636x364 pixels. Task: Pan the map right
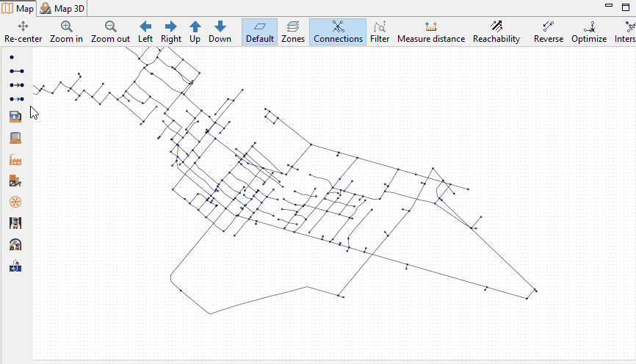[171, 32]
